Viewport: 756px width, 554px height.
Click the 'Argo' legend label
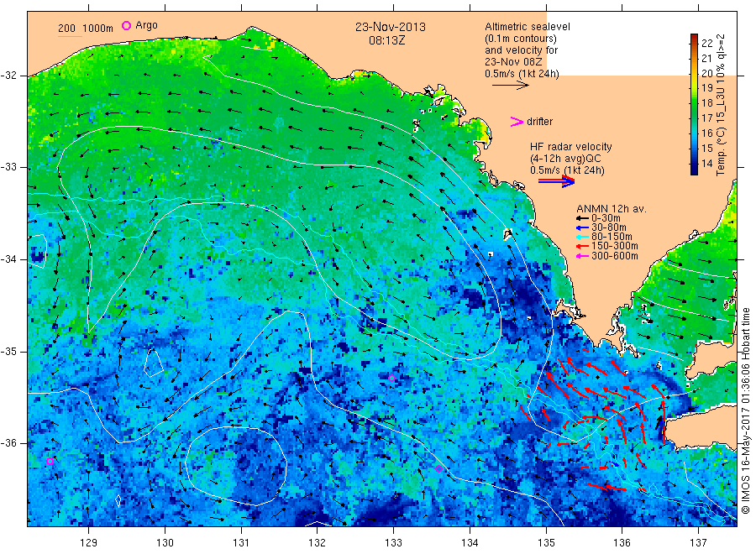pos(146,25)
